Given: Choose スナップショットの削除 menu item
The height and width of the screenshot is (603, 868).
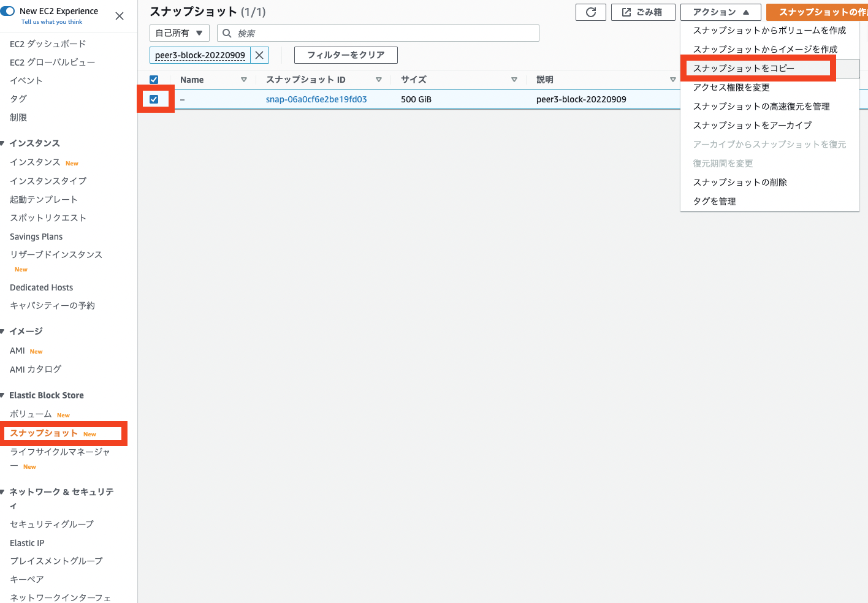Looking at the screenshot, I should (769, 182).
